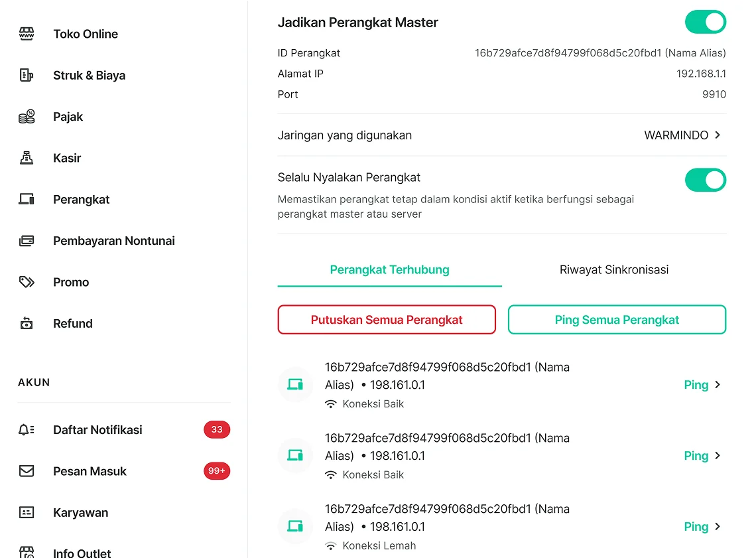Open the Struk & Biaya receipt icon
Image resolution: width=756 pixels, height=558 pixels.
click(x=27, y=76)
